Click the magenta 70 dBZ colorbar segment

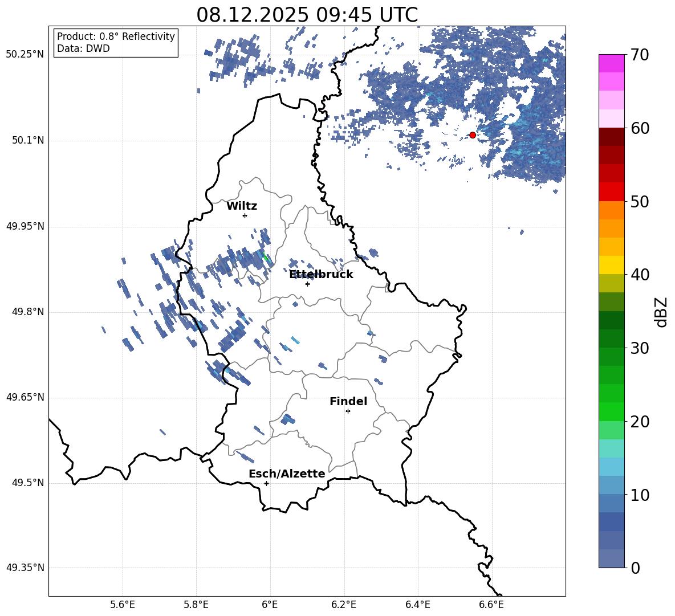[x=611, y=63]
